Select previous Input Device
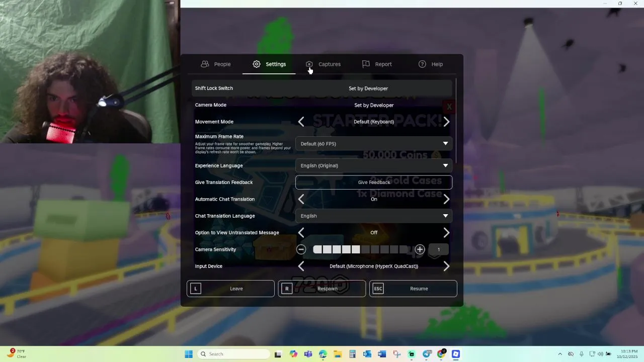The image size is (644, 362). tap(301, 266)
